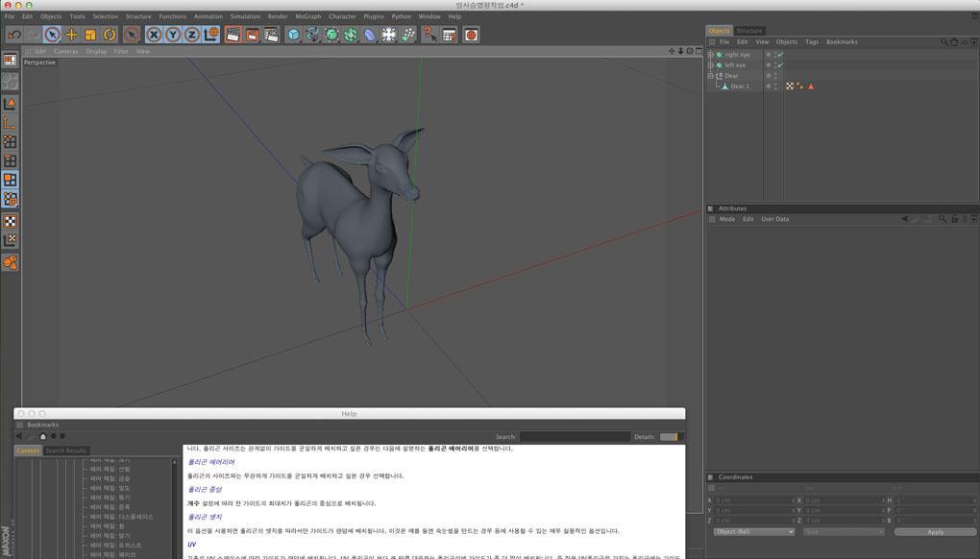The image size is (980, 559).
Task: Enable the Object Axis tool
Action: click(10, 123)
